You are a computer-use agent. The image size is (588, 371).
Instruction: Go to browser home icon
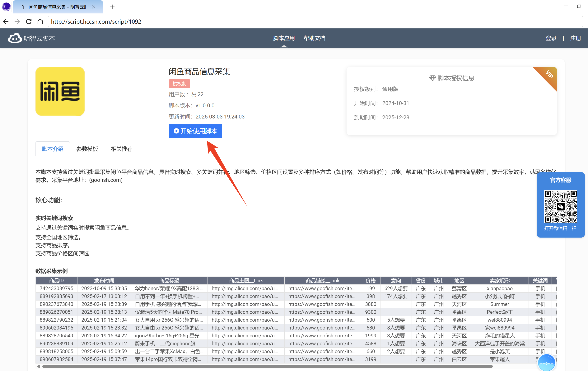pyautogui.click(x=40, y=22)
